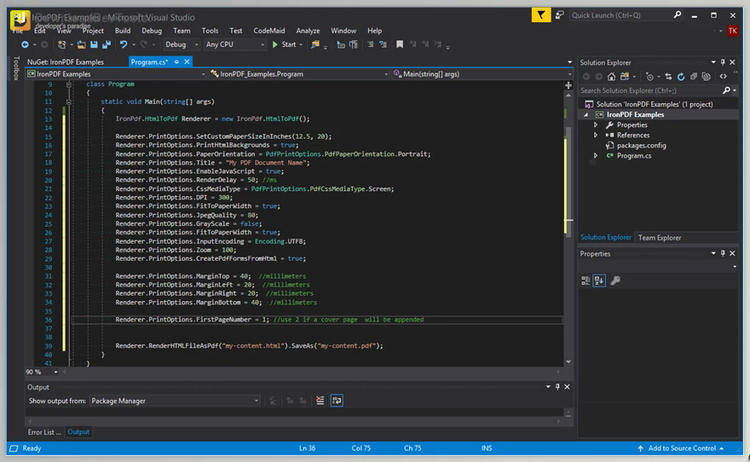Toggle a bookmark on current line
The width and height of the screenshot is (750, 462).
tap(399, 44)
